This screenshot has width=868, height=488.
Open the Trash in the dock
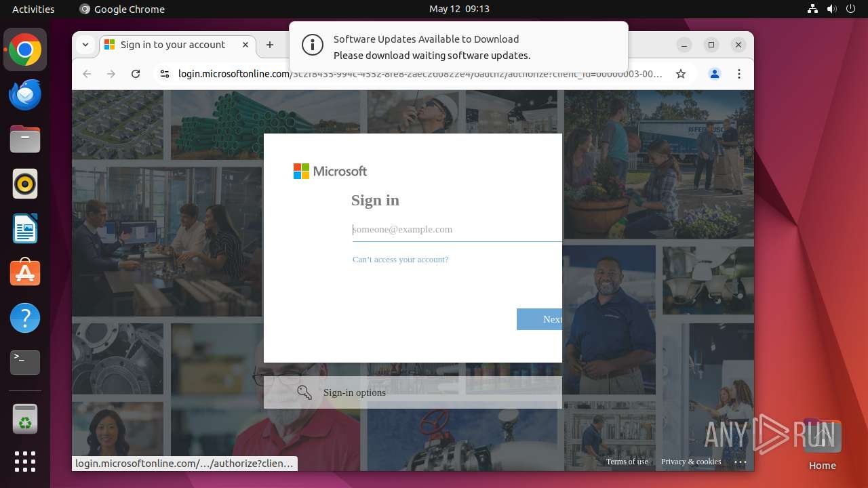pos(25,419)
